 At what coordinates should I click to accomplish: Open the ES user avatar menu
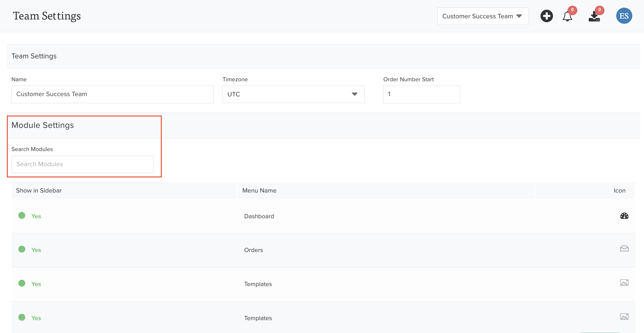[x=624, y=16]
